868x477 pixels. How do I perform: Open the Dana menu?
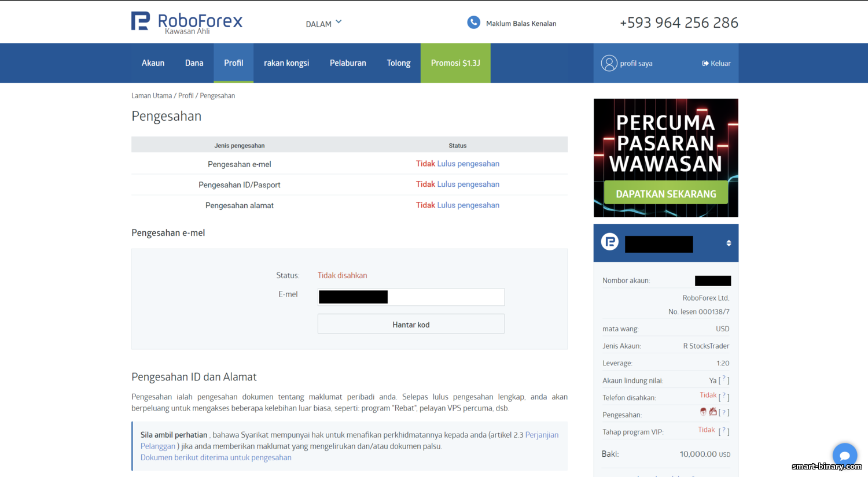(194, 63)
